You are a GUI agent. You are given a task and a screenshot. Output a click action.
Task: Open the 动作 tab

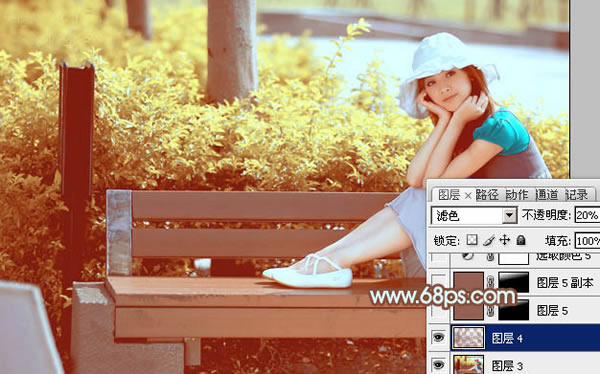click(x=517, y=195)
